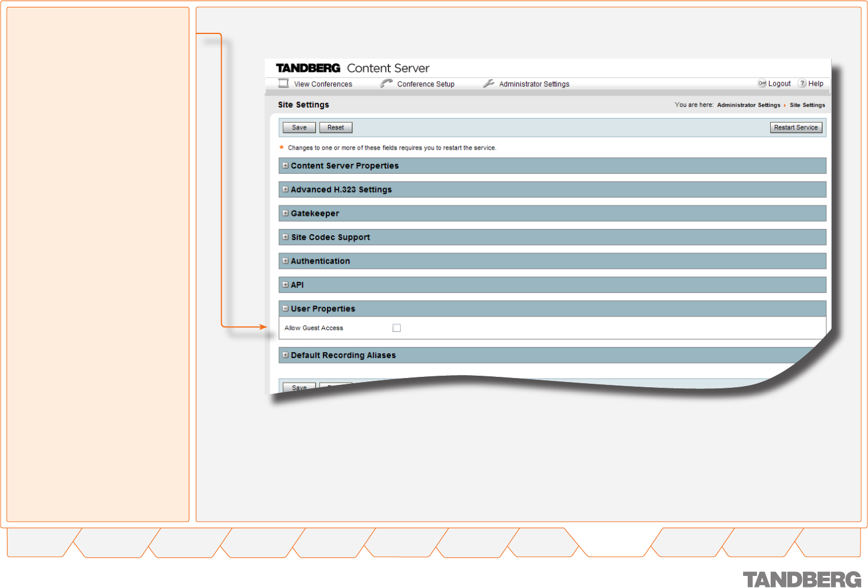
Task: Open the View Conferences menu
Action: pos(323,84)
